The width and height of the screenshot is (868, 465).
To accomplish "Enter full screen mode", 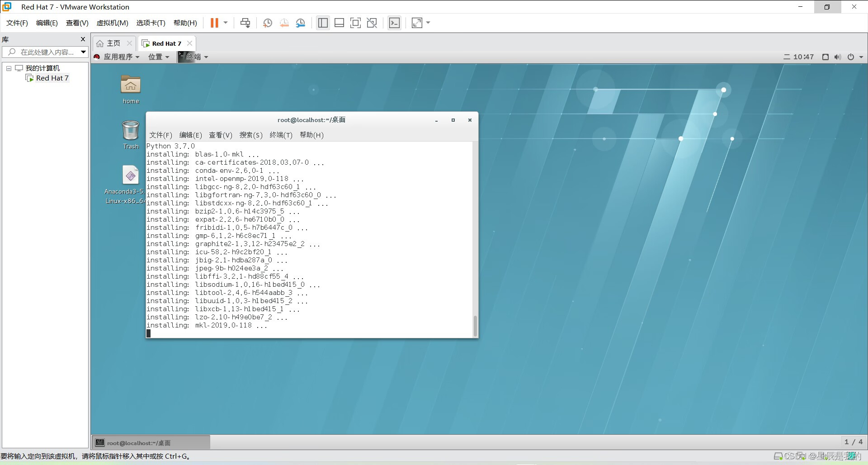I will (x=355, y=23).
